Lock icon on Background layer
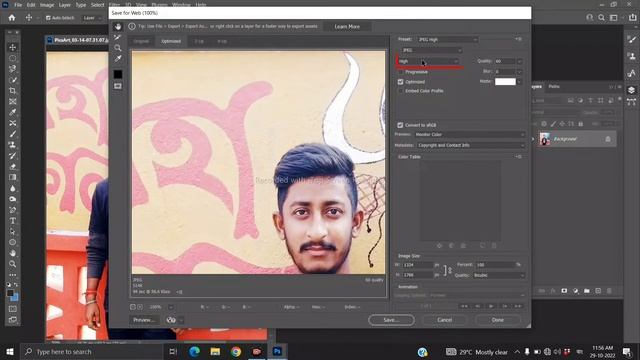The width and height of the screenshot is (640, 360). click(x=608, y=139)
